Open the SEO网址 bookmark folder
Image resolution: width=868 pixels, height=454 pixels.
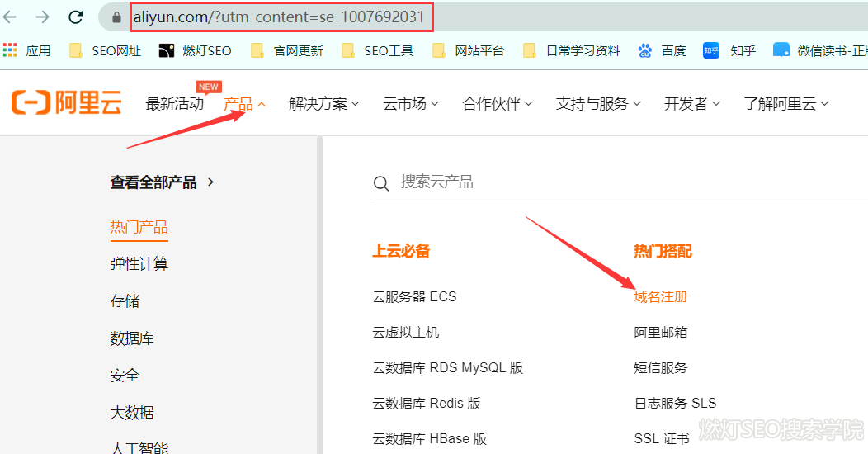pyautogui.click(x=105, y=51)
